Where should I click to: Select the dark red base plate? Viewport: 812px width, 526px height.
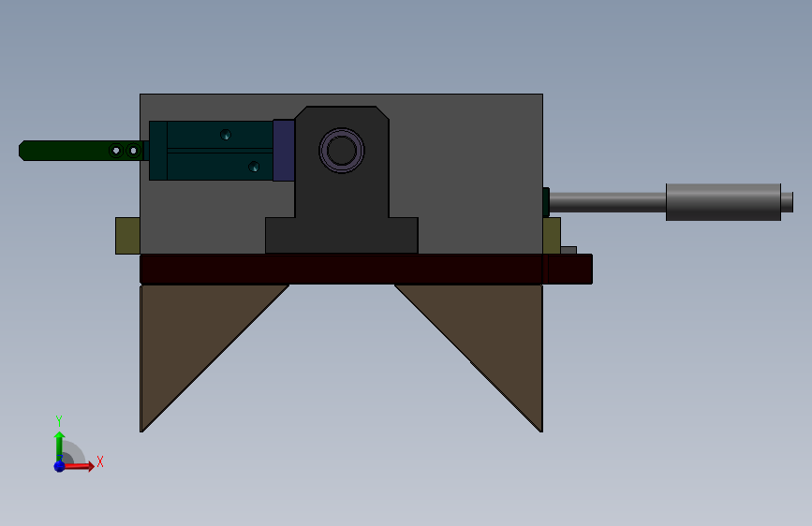click(365, 270)
